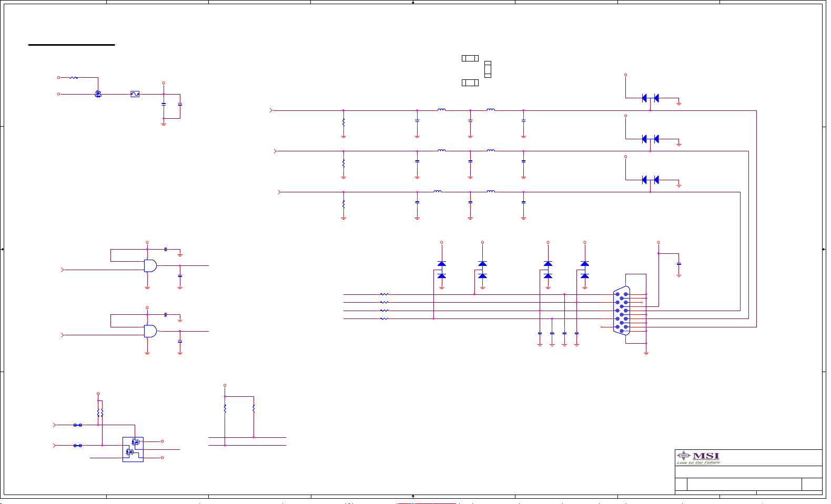Select the upper jumper link at bottom left

[78, 425]
